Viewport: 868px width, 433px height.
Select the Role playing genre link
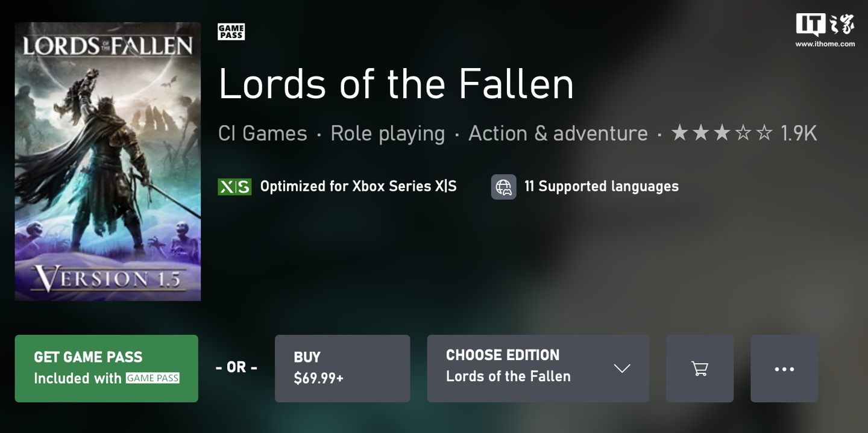(388, 133)
